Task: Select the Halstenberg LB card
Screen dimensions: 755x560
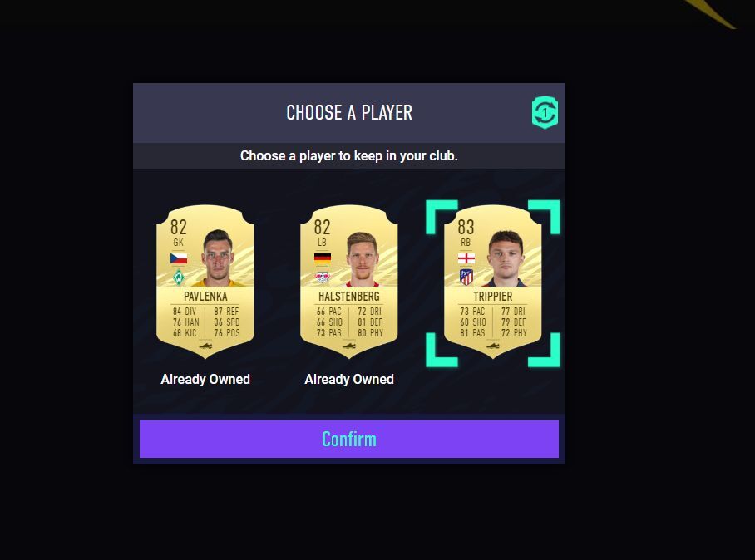Action: [349, 282]
